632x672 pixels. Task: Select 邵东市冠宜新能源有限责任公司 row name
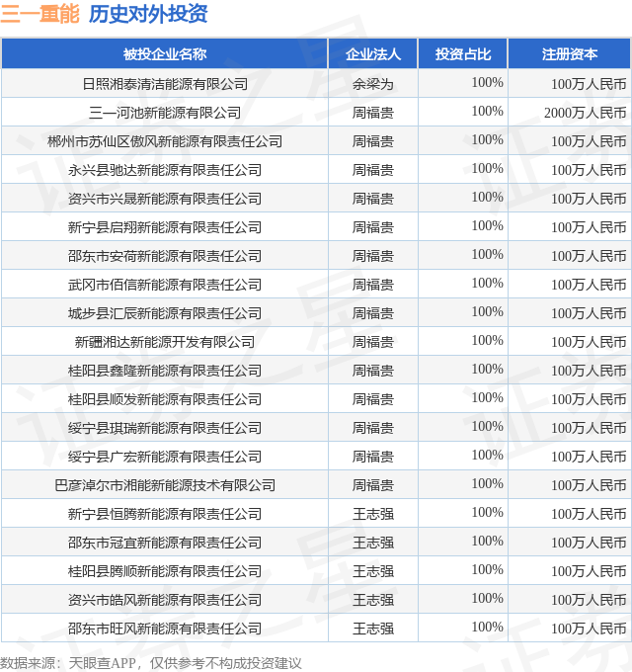coord(165,543)
